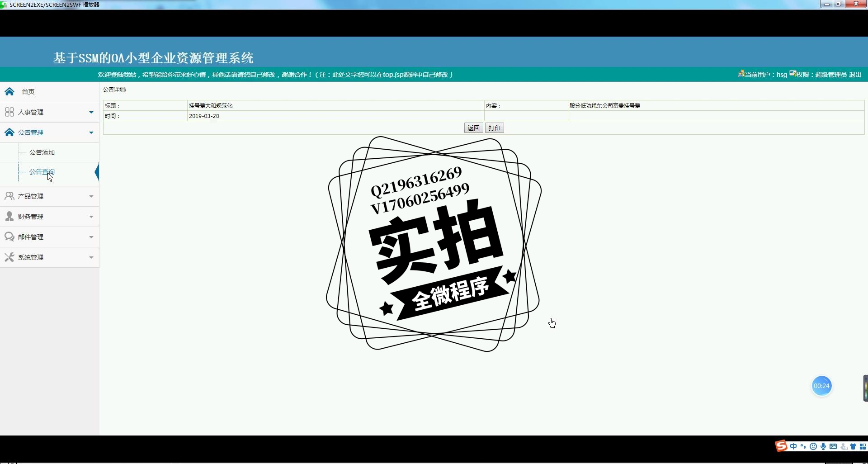
Task: Click the 返回 button
Action: click(x=473, y=128)
